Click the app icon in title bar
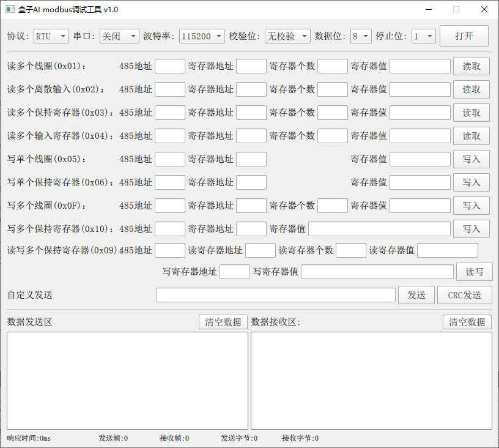Screen dimensions: 499x448 (x=10, y=10)
